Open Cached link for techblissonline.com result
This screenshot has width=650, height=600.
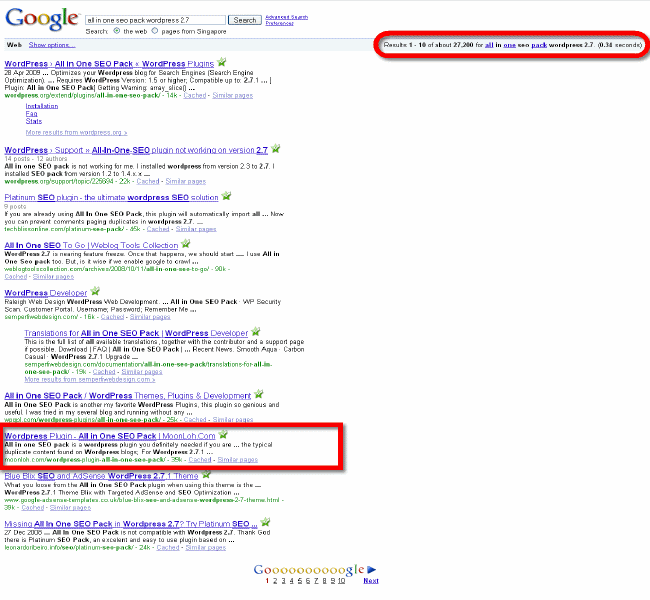[158, 229]
